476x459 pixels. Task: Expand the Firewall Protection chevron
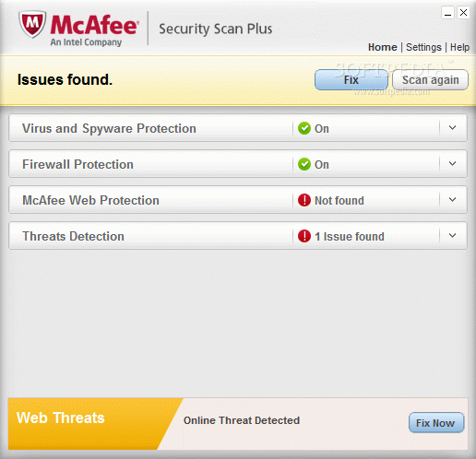[x=452, y=163]
